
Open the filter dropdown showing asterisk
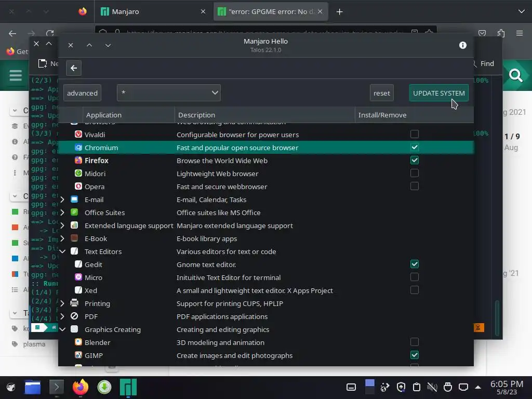(x=169, y=92)
